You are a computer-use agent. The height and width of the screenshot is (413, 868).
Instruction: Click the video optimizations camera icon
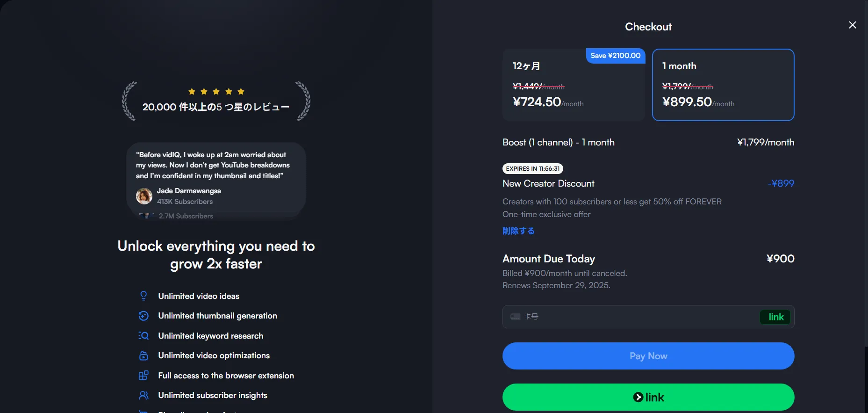(143, 355)
